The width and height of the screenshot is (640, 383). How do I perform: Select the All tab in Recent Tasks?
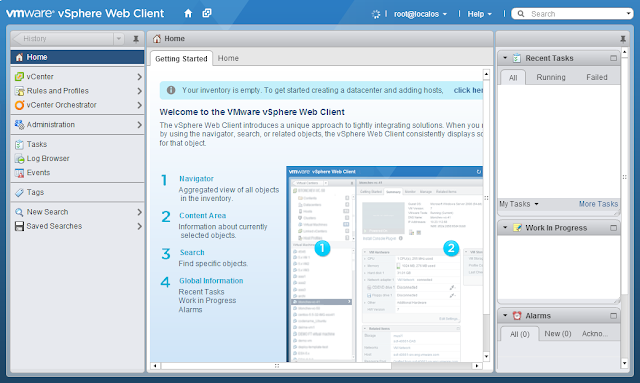tap(513, 78)
